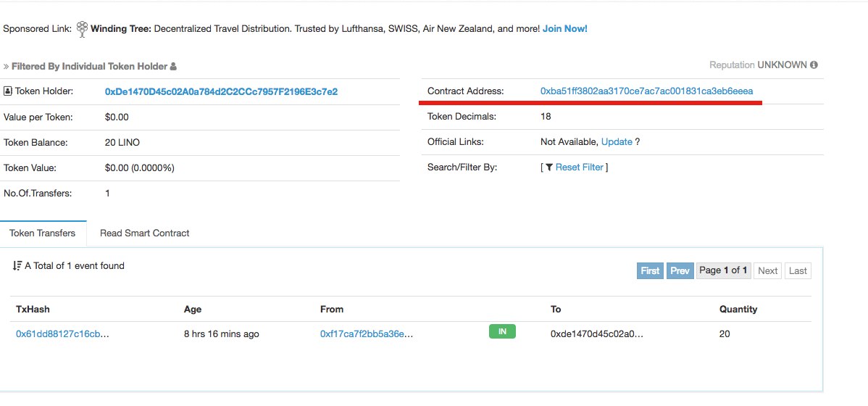The image size is (868, 406).
Task: Click the individual token holder user icon
Action: tap(173, 67)
